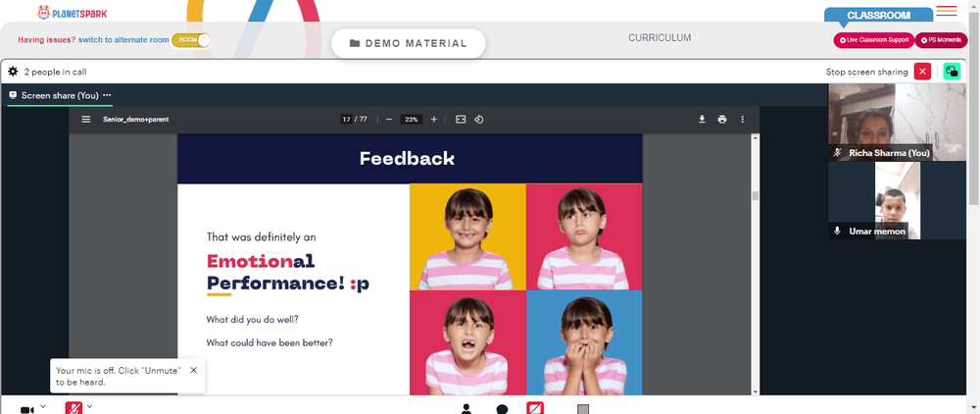Open tricolor hamburger menu at top right
Screen dimensions: 980x414
pyautogui.click(x=947, y=11)
